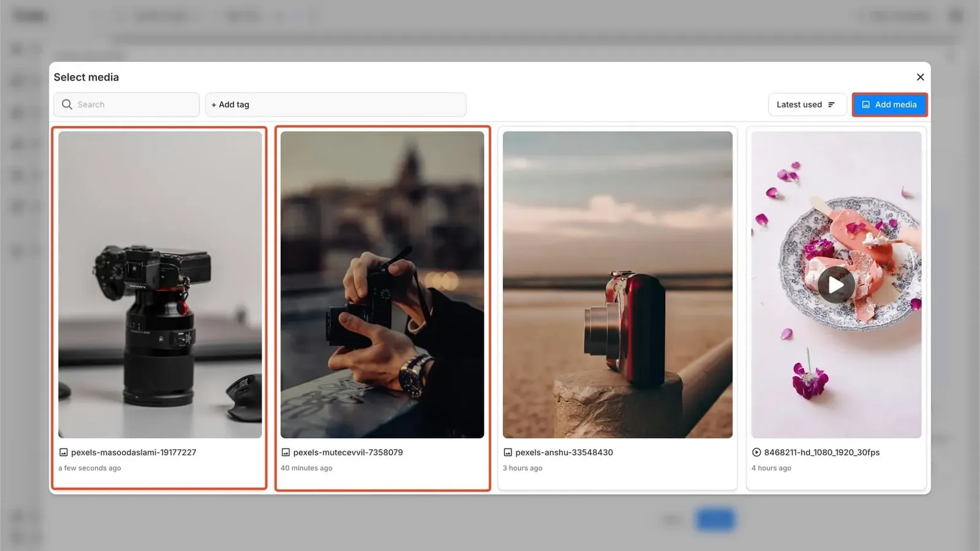
Task: Choose the hands holding camera photo
Action: coord(382,284)
